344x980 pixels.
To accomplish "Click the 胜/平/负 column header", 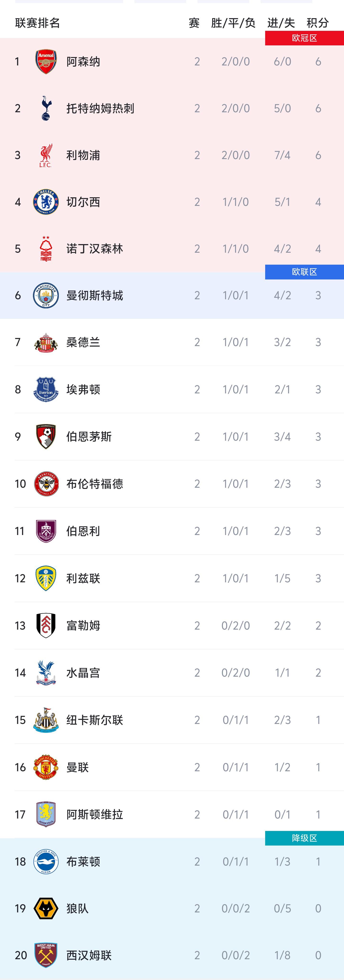I will 233,23.
